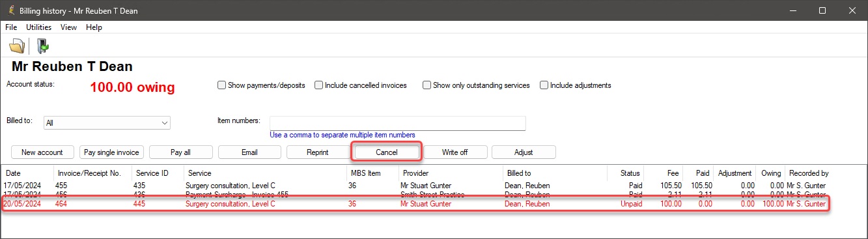Toggle Show only outstanding services
This screenshot has width=868, height=239.
[427, 85]
